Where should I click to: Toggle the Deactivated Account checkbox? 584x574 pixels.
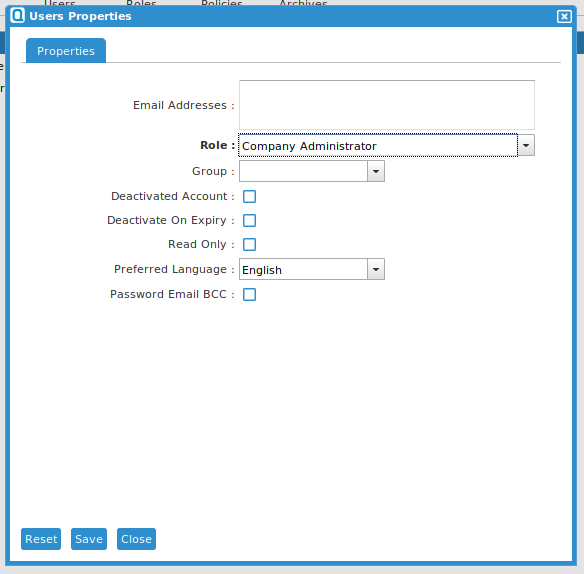point(250,196)
